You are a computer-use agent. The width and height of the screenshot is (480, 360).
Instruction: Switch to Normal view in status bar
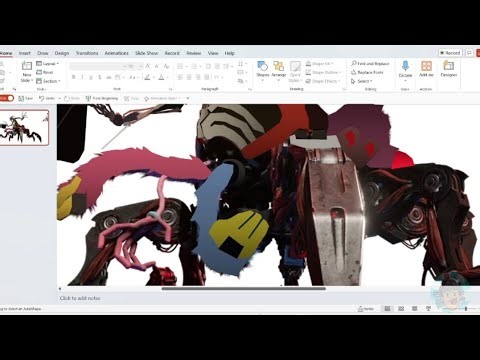[387, 309]
